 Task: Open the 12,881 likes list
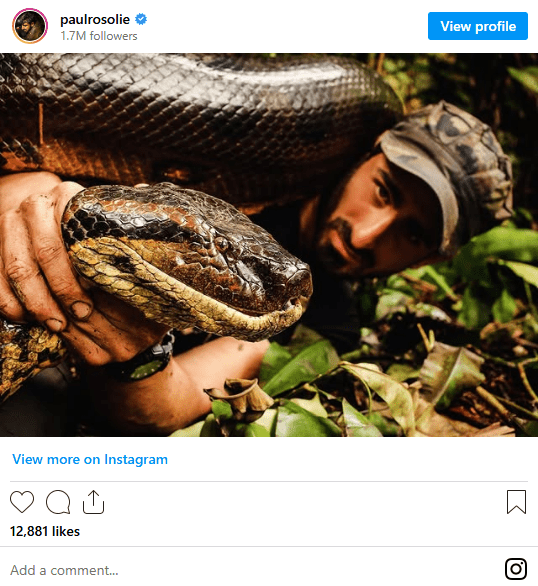pyautogui.click(x=45, y=531)
